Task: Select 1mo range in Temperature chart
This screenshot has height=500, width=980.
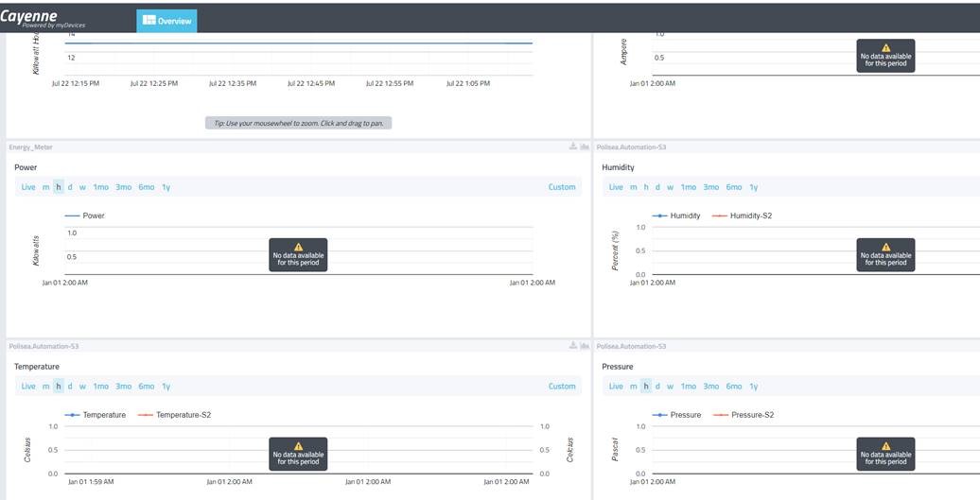Action: point(100,386)
